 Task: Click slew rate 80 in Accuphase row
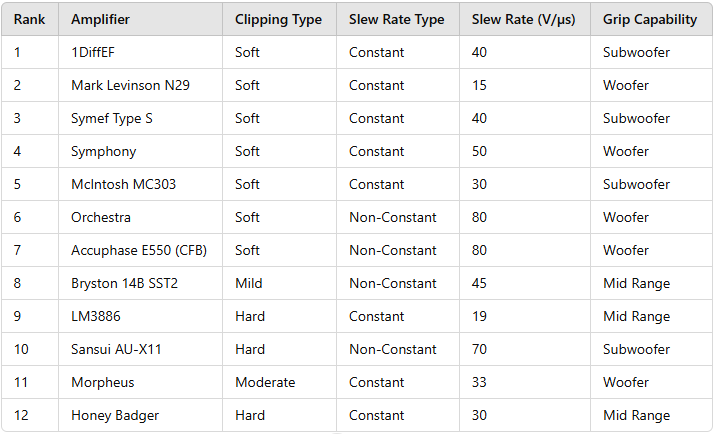[x=479, y=250]
